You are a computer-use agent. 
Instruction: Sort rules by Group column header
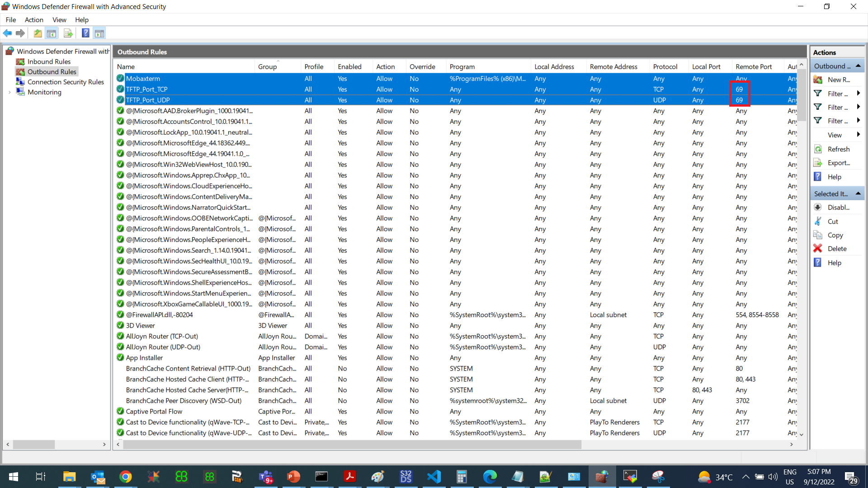(x=278, y=66)
